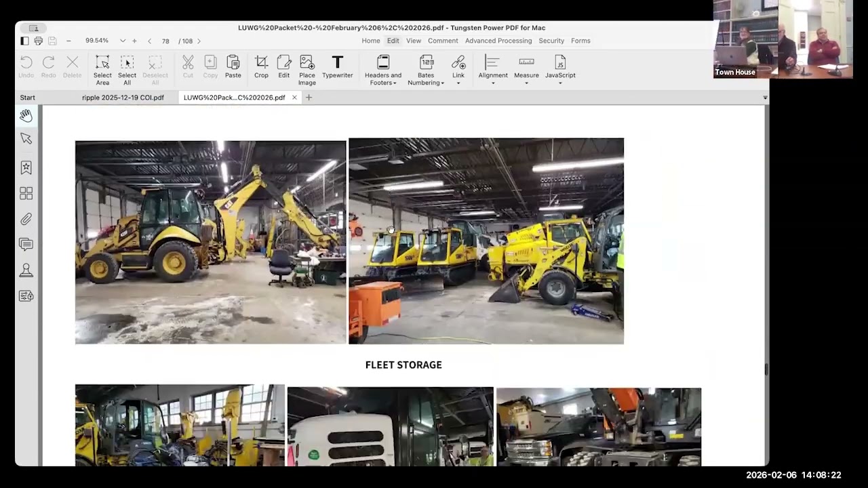This screenshot has height=488, width=868.
Task: Open the form fields sidebar panel
Action: [26, 296]
